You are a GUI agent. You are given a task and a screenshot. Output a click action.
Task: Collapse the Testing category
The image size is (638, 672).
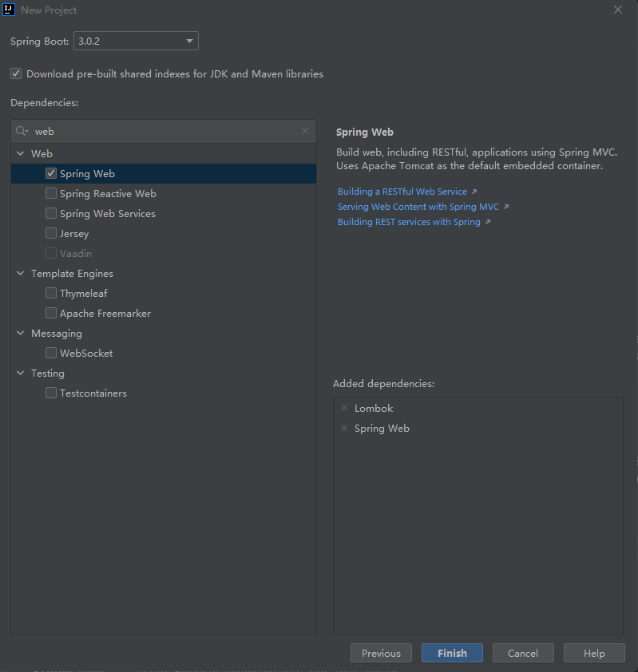(x=20, y=373)
